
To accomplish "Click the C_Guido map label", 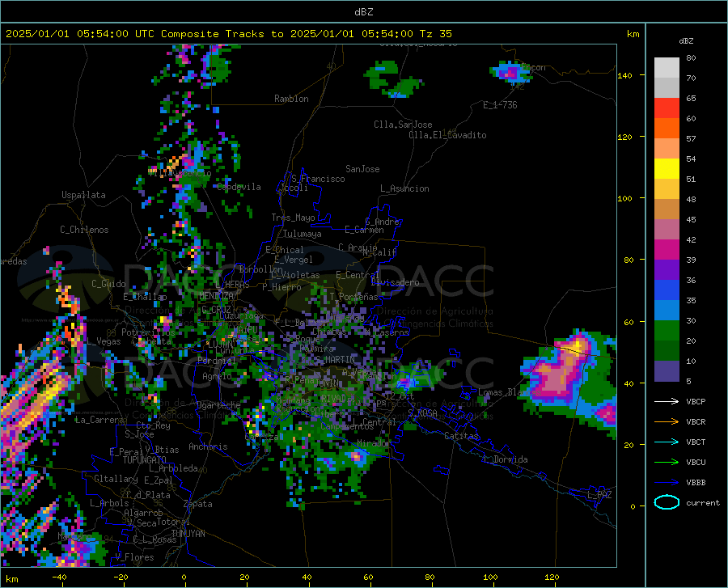I will [108, 284].
